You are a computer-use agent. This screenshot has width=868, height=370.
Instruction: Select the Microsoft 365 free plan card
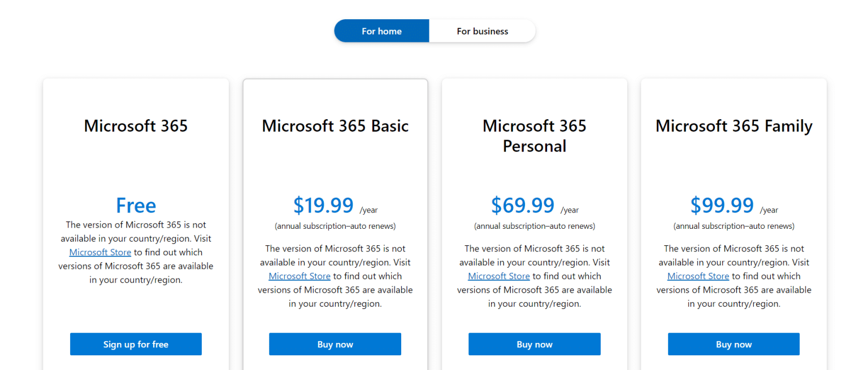click(136, 169)
